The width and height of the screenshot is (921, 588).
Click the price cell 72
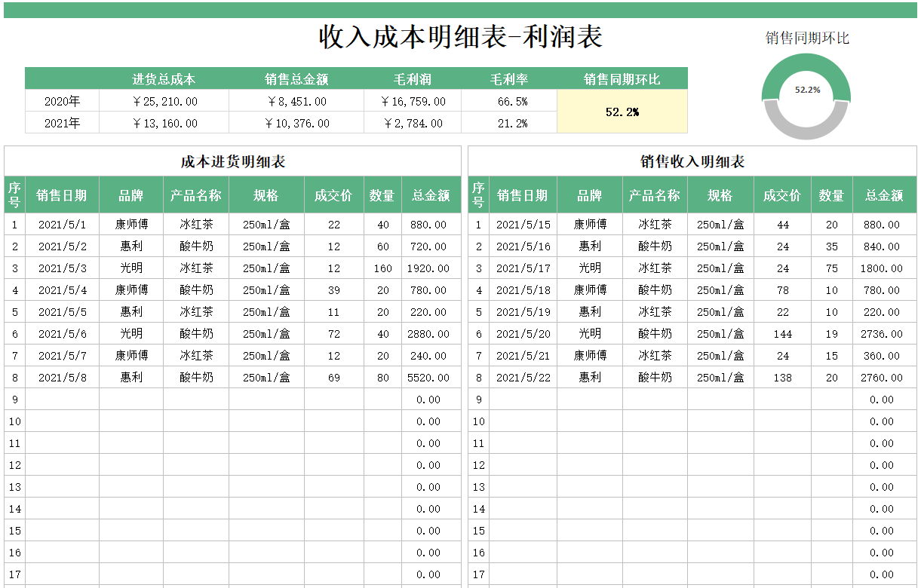[x=334, y=334]
